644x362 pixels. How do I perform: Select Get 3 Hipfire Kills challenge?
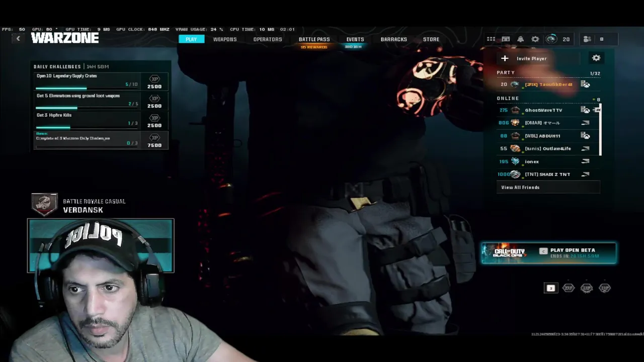pyautogui.click(x=100, y=120)
